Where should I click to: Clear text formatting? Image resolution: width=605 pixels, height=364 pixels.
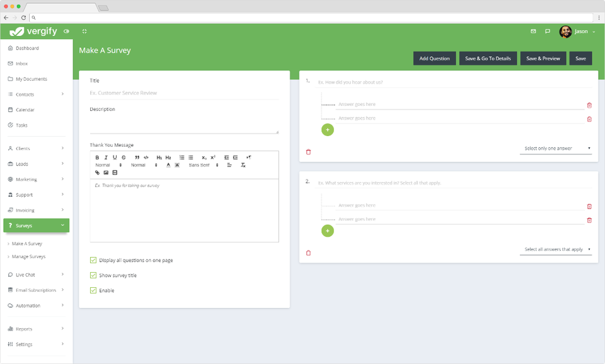(243, 165)
